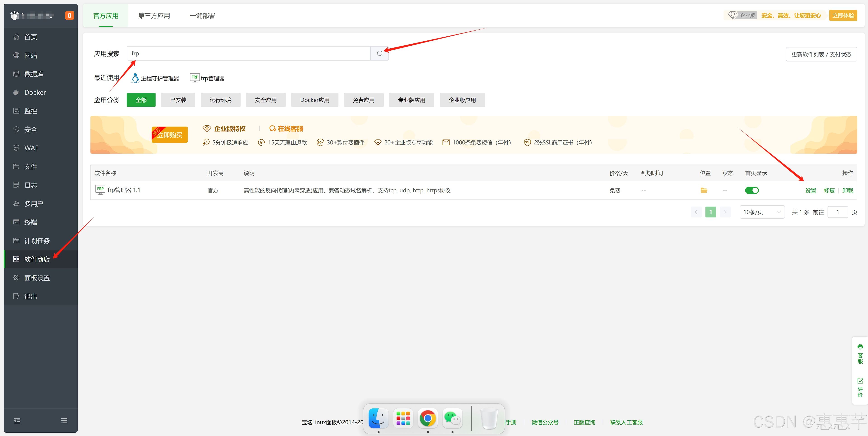Image resolution: width=868 pixels, height=436 pixels.
Task: Click the orange notification count badge
Action: pyautogui.click(x=69, y=16)
